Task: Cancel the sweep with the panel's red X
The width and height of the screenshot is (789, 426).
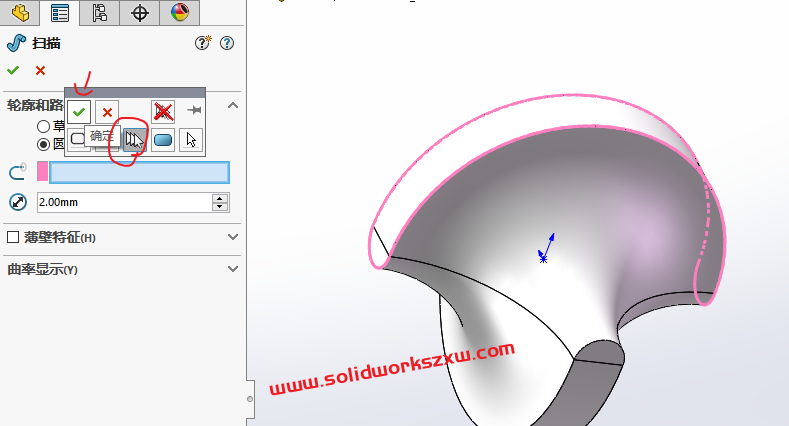Action: 40,70
